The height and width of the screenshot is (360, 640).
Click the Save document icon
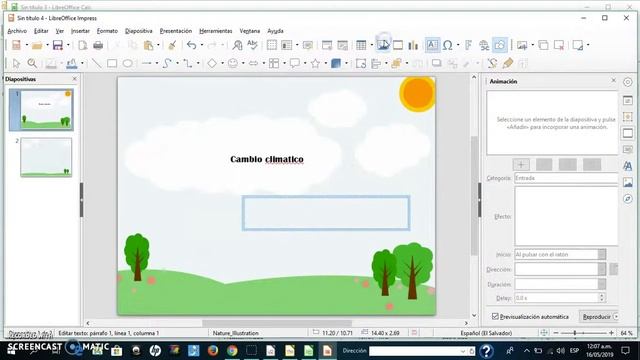tap(58, 45)
